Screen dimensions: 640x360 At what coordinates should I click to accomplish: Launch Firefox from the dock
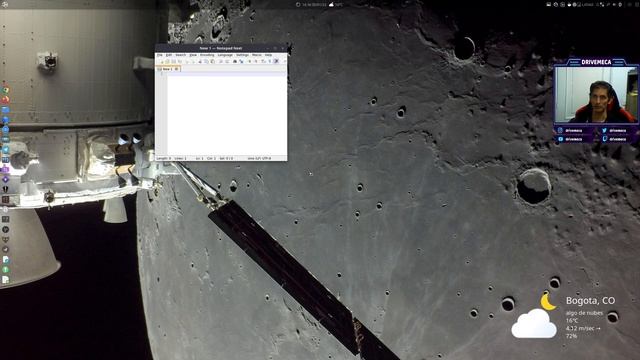click(5, 100)
